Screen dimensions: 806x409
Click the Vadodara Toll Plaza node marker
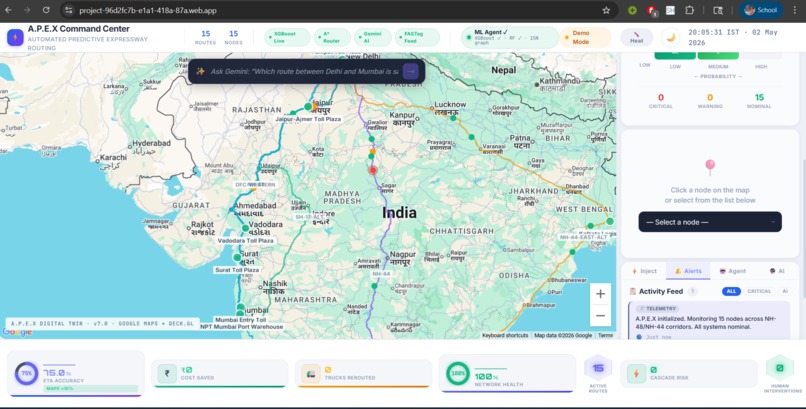coord(245,229)
